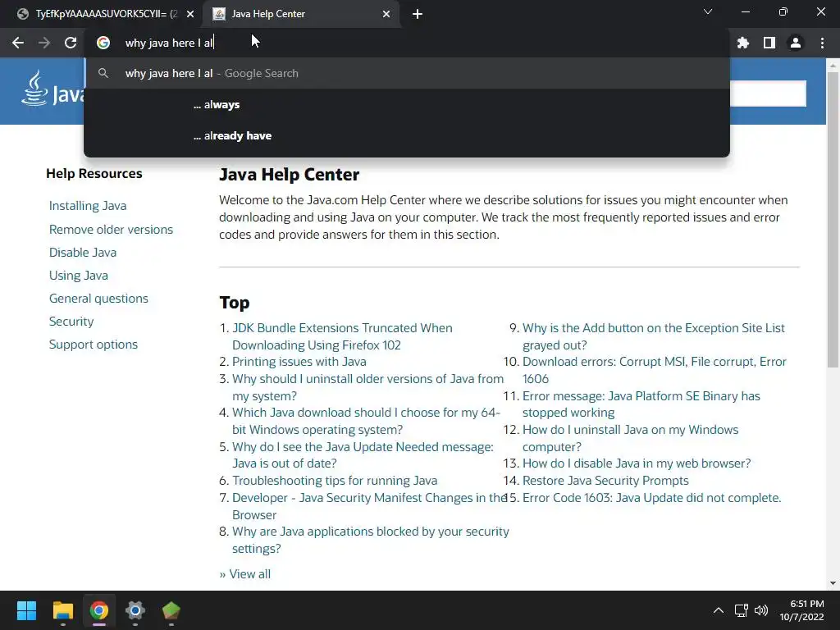Click the search box in the Java header
The width and height of the screenshot is (840, 630).
(x=768, y=94)
